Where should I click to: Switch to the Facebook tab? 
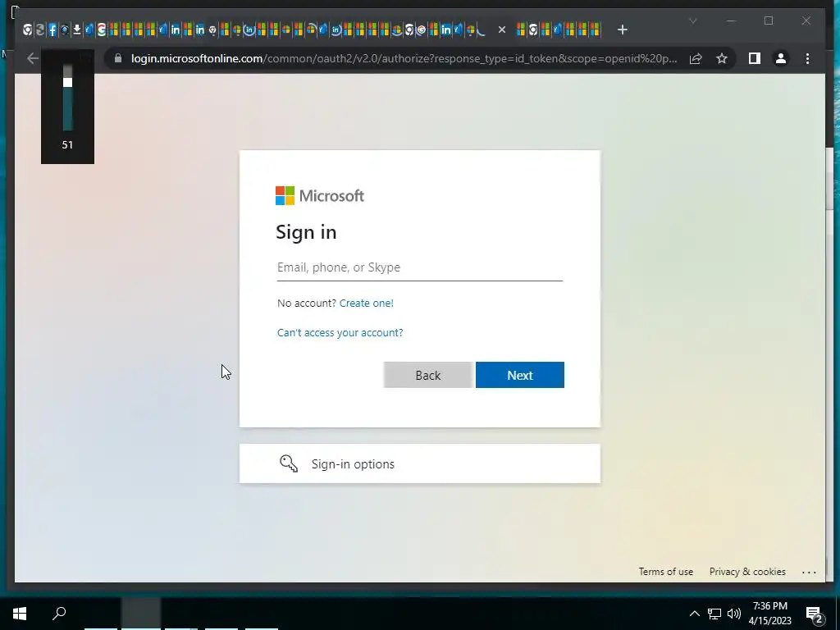[x=52, y=30]
